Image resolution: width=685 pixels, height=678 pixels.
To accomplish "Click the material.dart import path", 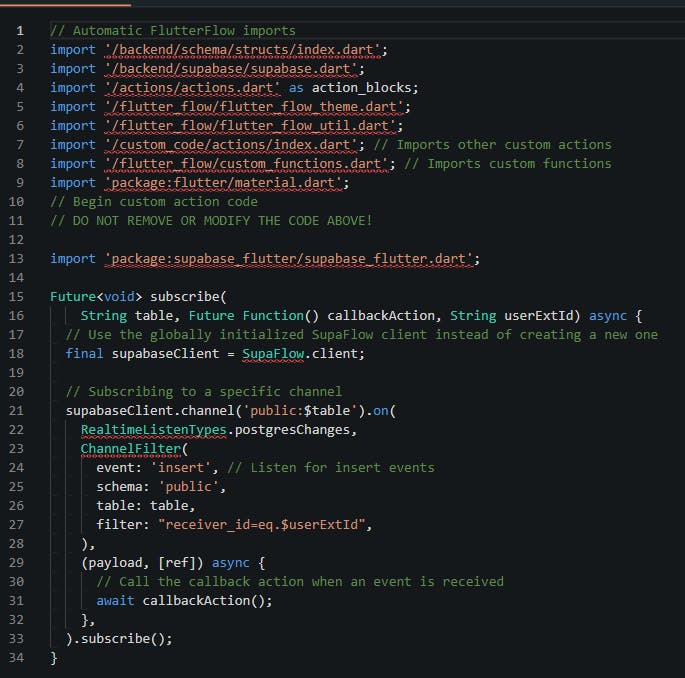I will coord(225,182).
